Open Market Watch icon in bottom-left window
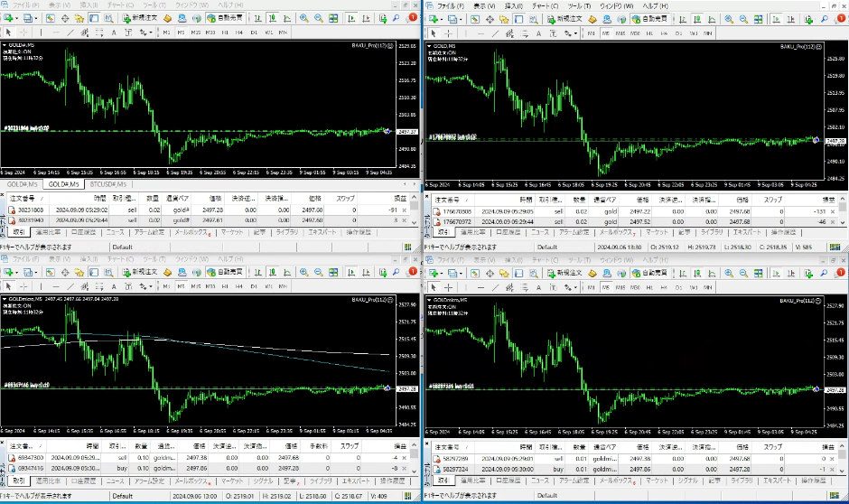 (50, 272)
